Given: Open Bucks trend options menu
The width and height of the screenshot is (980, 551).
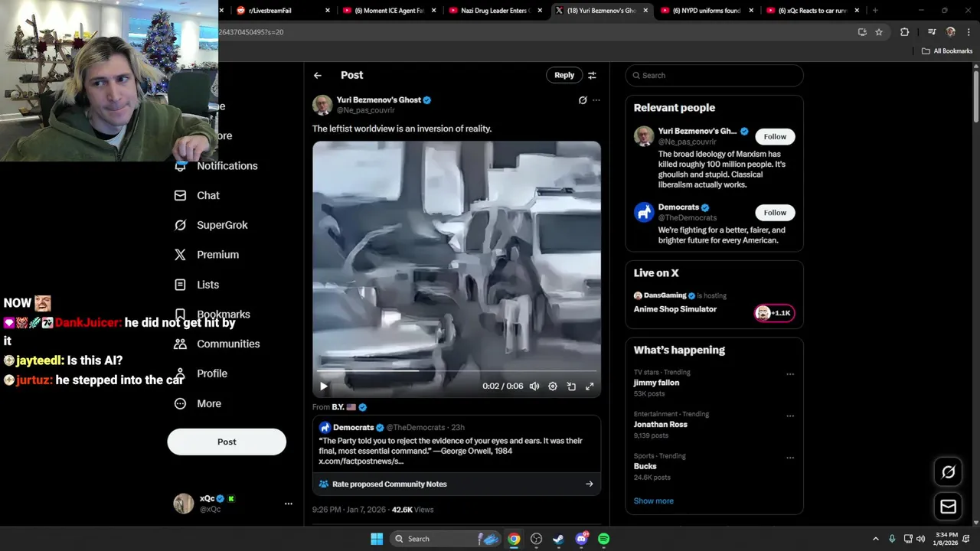Looking at the screenshot, I should [x=790, y=458].
